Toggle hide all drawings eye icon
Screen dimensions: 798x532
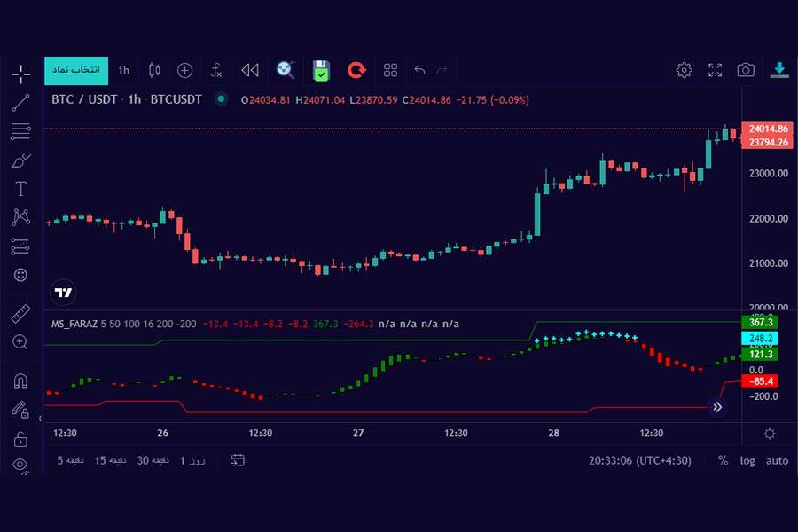[x=20, y=465]
